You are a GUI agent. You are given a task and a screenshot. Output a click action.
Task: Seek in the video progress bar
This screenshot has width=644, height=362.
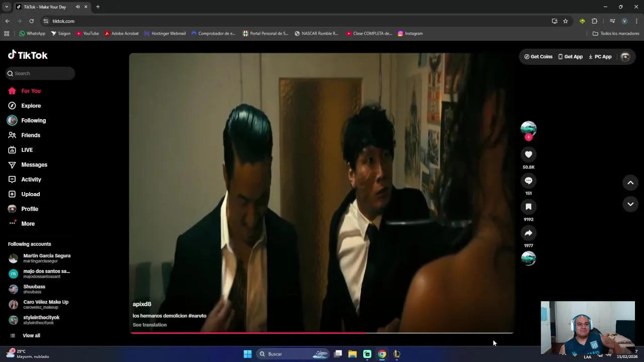(x=321, y=333)
